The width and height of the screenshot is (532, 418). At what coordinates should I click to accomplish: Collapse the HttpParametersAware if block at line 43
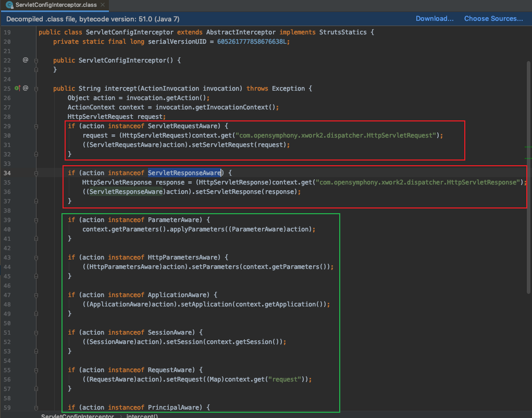tap(36, 257)
